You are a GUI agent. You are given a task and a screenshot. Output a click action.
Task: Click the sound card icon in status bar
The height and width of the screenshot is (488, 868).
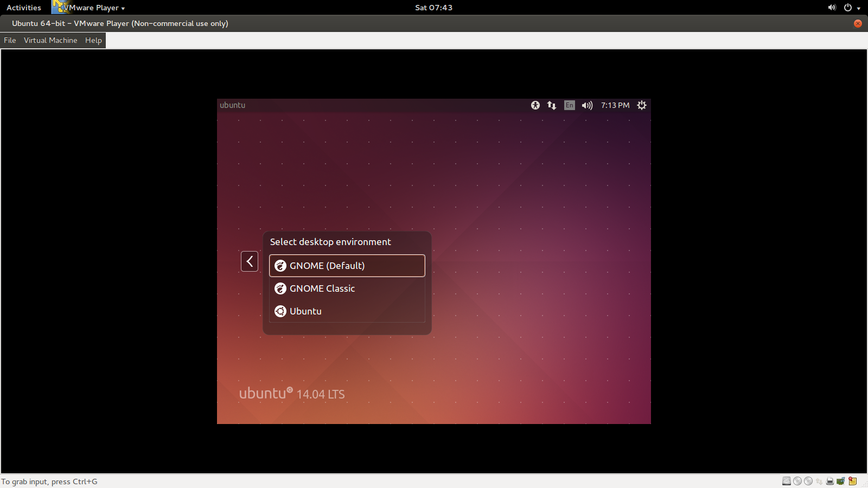click(840, 481)
